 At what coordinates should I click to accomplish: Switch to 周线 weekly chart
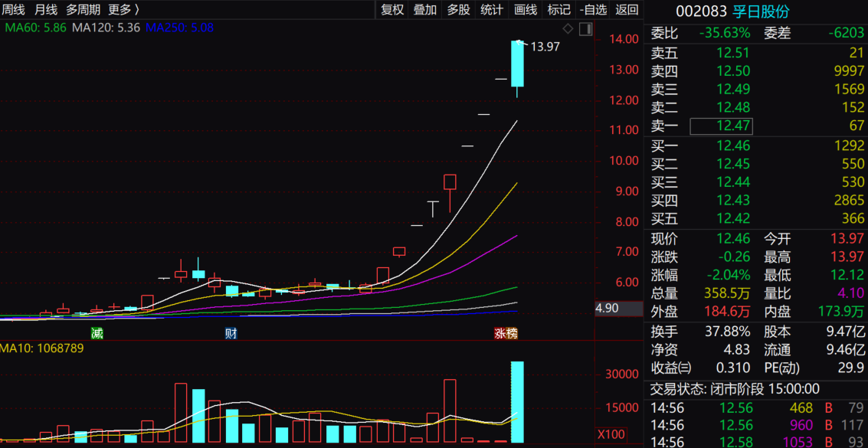[x=13, y=9]
